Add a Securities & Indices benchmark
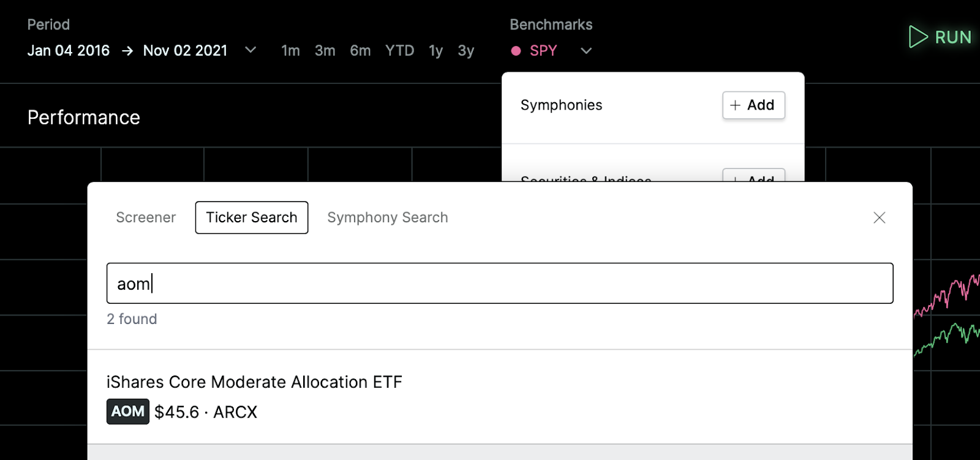The height and width of the screenshot is (460, 980). pyautogui.click(x=753, y=175)
